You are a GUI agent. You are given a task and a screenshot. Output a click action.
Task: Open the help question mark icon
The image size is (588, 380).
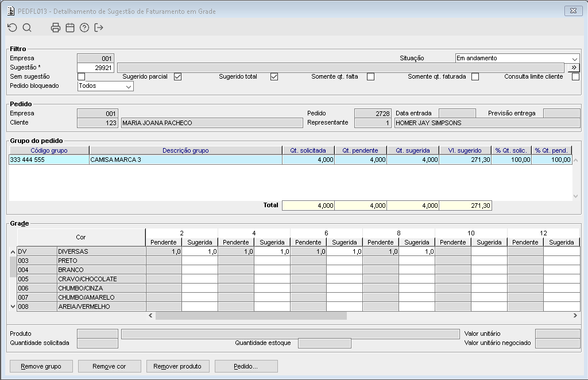[84, 28]
